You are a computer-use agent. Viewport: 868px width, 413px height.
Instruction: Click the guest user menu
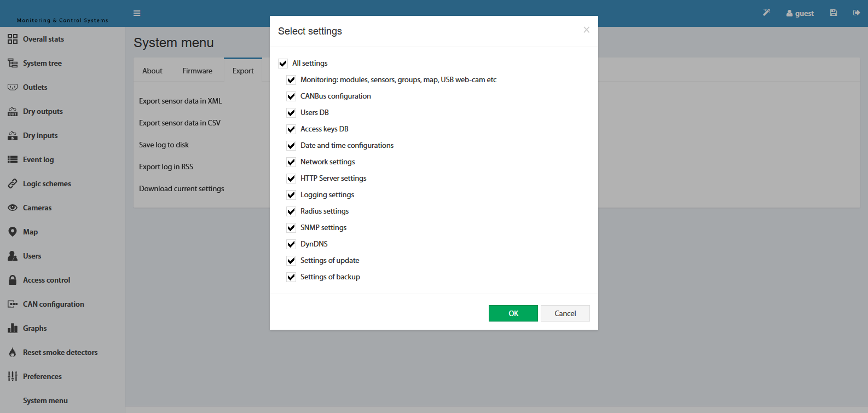click(800, 13)
